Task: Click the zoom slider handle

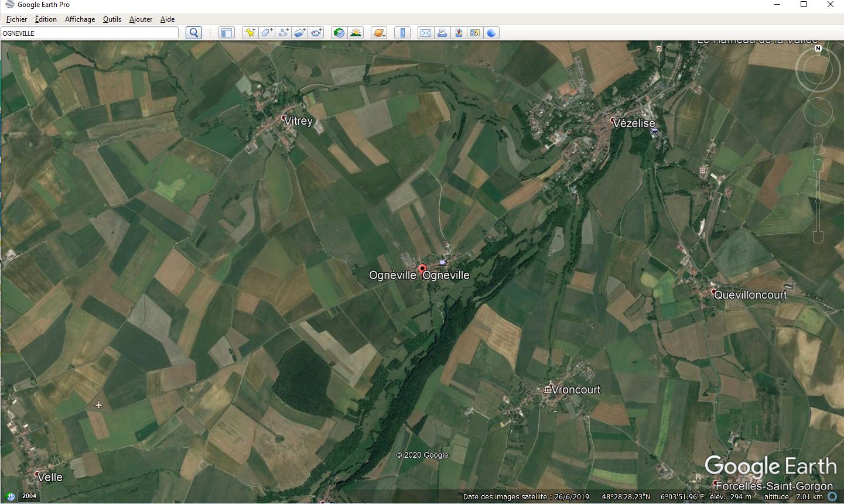Action: (818, 201)
